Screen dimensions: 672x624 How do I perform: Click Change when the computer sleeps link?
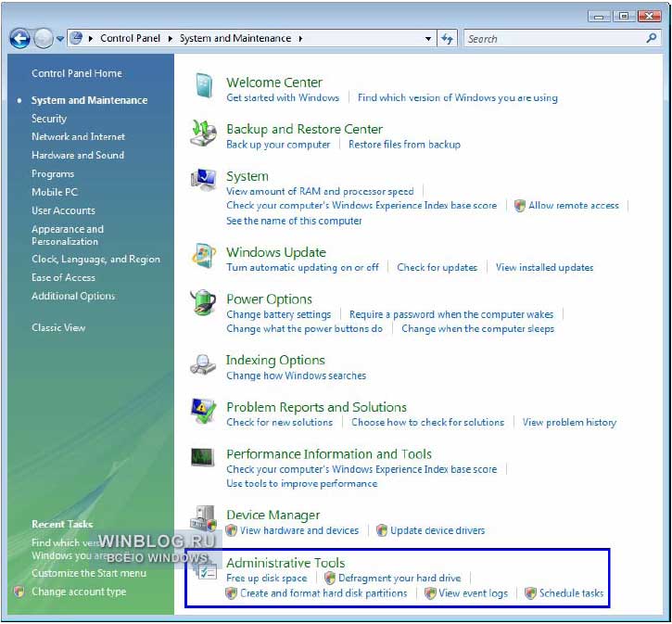click(477, 329)
